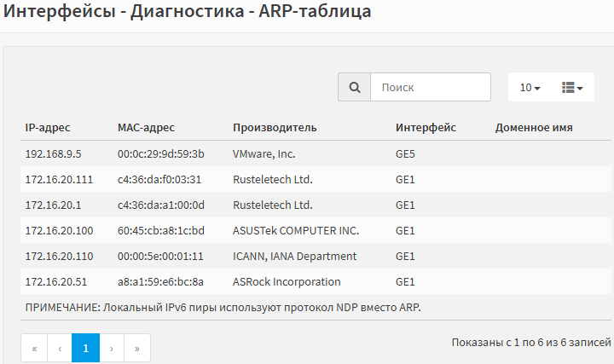This screenshot has height=364, width=614.
Task: Sort by MAC-адрес column header
Action: pyautogui.click(x=146, y=128)
